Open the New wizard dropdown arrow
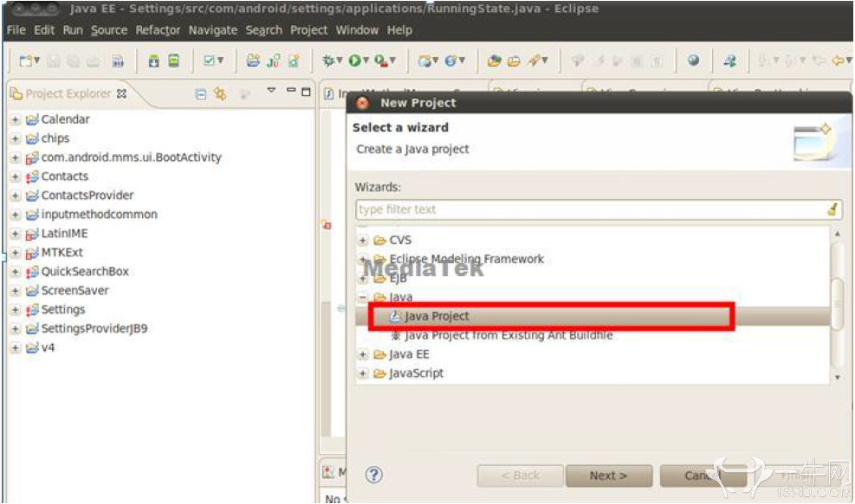855x504 pixels. point(37,60)
